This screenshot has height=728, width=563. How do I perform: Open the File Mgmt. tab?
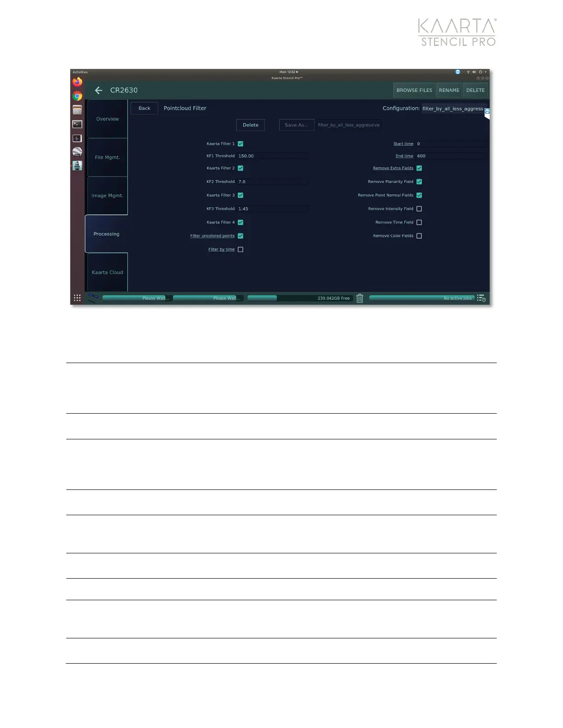108,157
